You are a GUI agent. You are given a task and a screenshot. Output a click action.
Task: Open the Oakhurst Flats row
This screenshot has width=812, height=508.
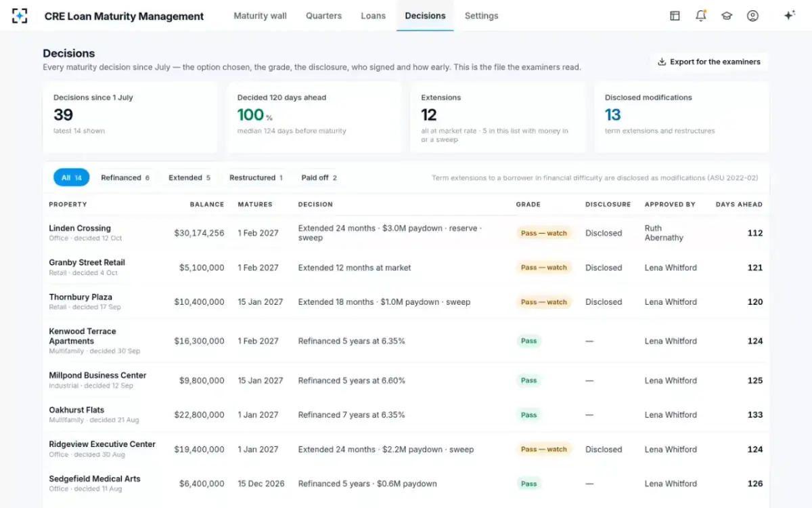click(x=406, y=415)
